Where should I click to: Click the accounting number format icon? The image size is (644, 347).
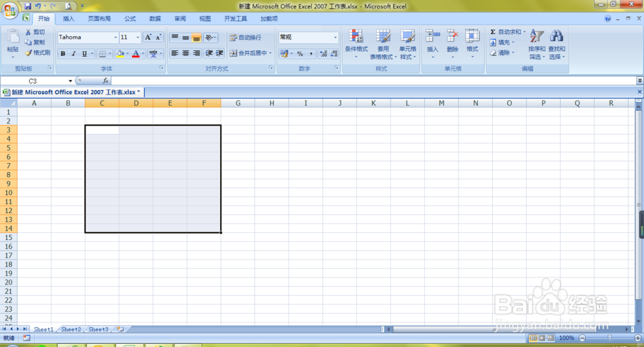[x=284, y=53]
